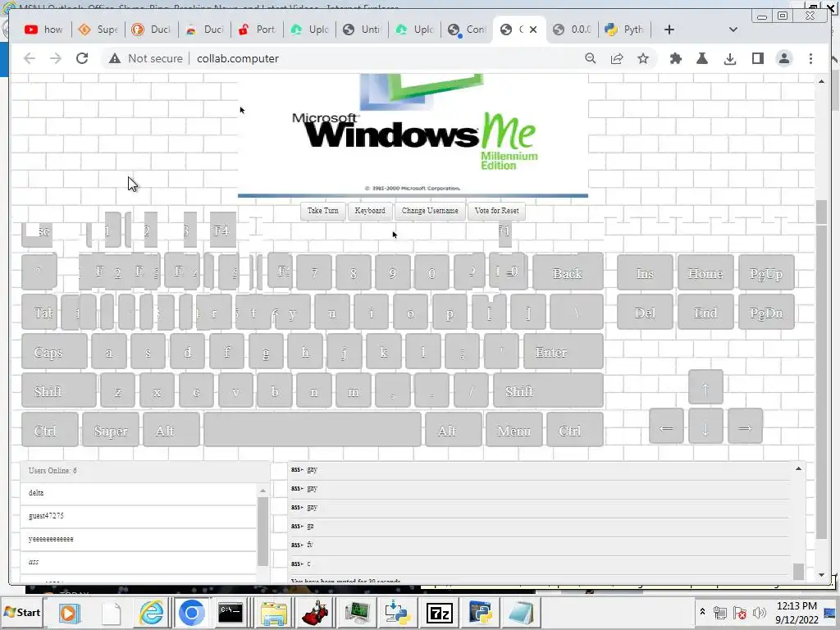
Task: Select user 'yeeeeeeeeeeee' in users list
Action: pyautogui.click(x=139, y=540)
